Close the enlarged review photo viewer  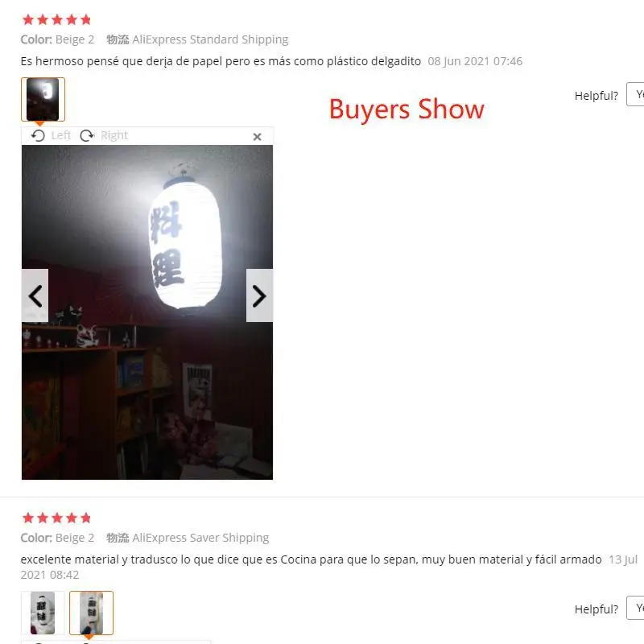[x=257, y=137]
